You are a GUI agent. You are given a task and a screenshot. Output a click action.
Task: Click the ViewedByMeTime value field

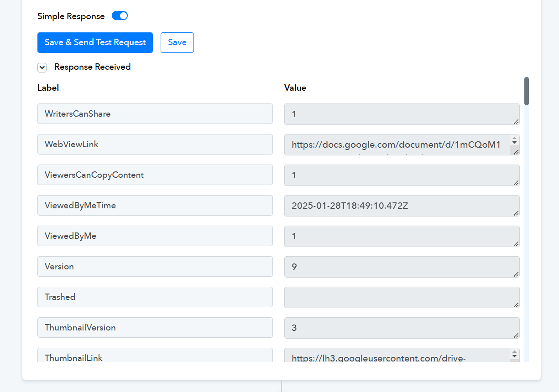coord(402,206)
